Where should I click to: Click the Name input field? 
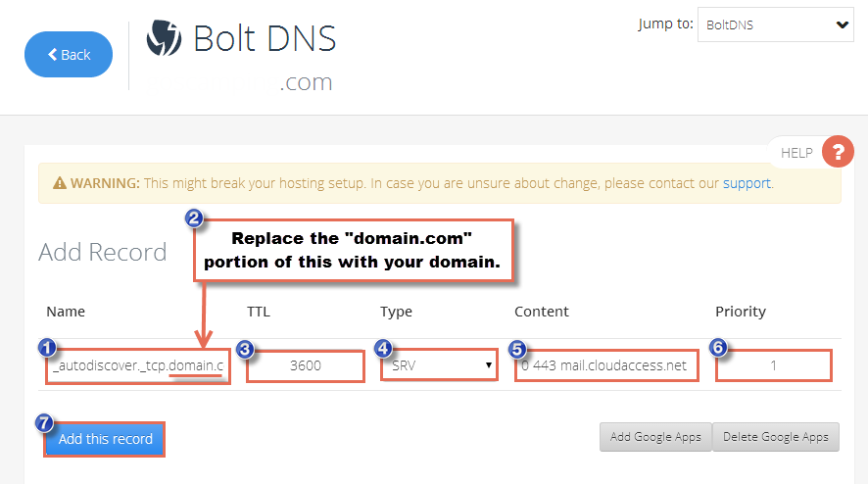138,366
